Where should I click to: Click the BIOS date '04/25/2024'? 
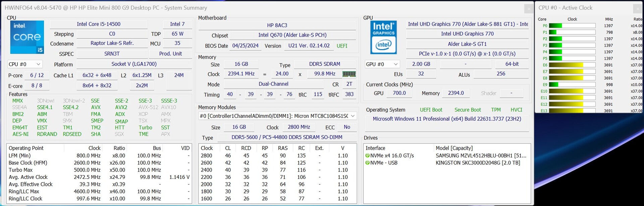pyautogui.click(x=246, y=46)
